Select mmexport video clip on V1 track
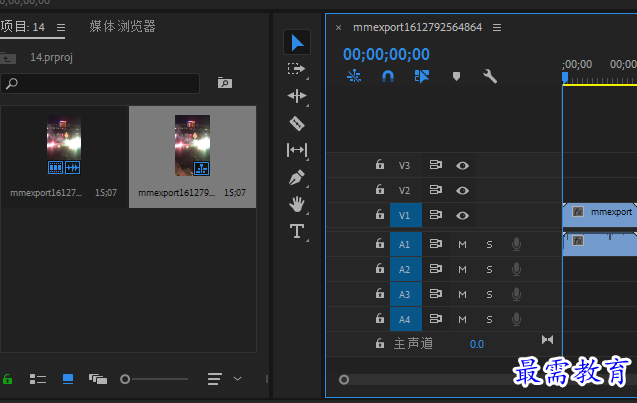This screenshot has height=403, width=637. 600,215
